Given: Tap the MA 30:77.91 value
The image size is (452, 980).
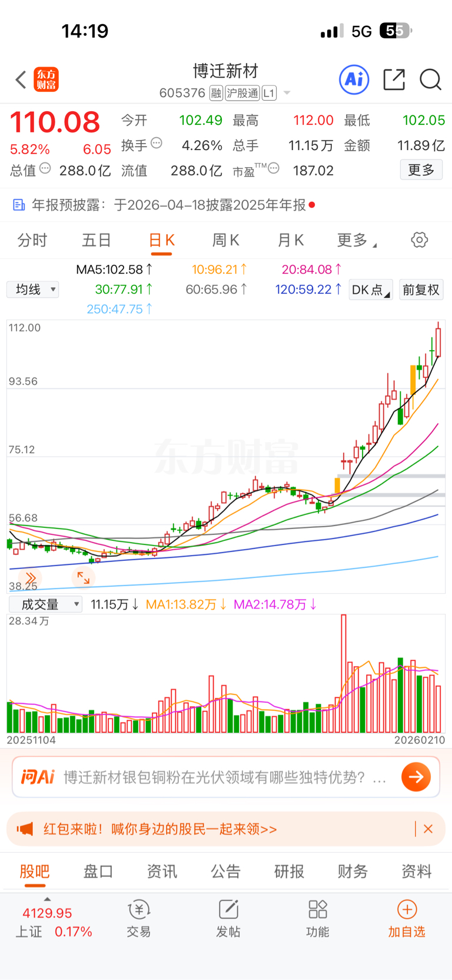Looking at the screenshot, I should pos(124,289).
